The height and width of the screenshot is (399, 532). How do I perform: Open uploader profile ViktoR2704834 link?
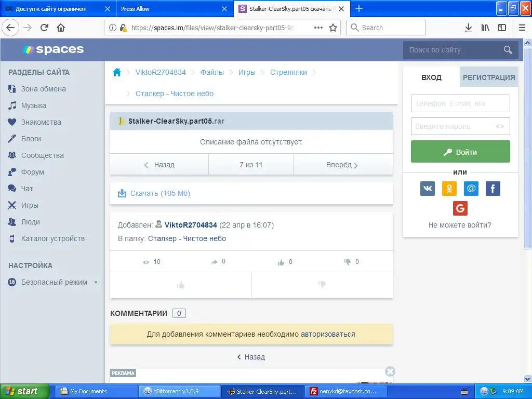[x=191, y=225]
